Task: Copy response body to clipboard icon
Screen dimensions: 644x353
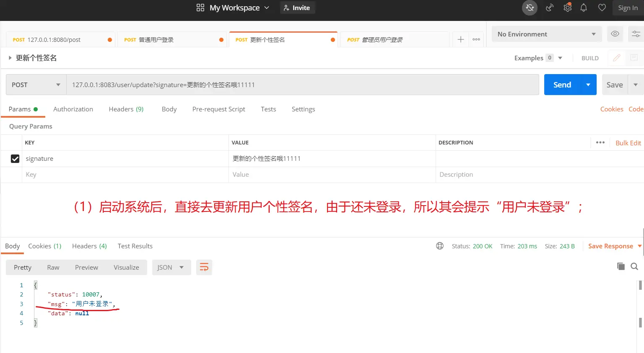Action: 621,266
